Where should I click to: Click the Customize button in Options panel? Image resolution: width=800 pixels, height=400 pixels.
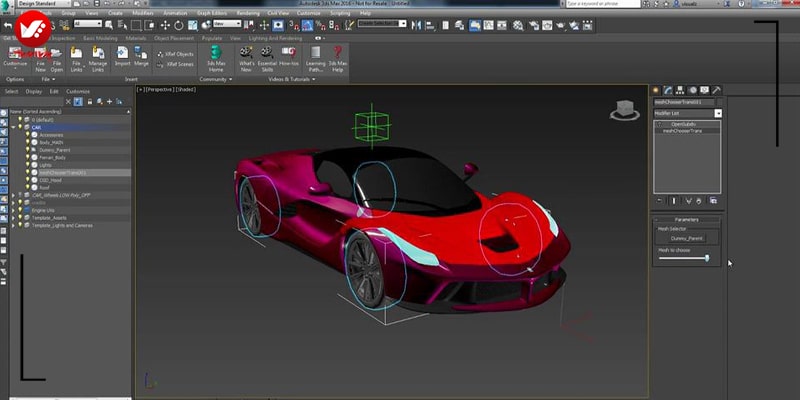pyautogui.click(x=15, y=57)
